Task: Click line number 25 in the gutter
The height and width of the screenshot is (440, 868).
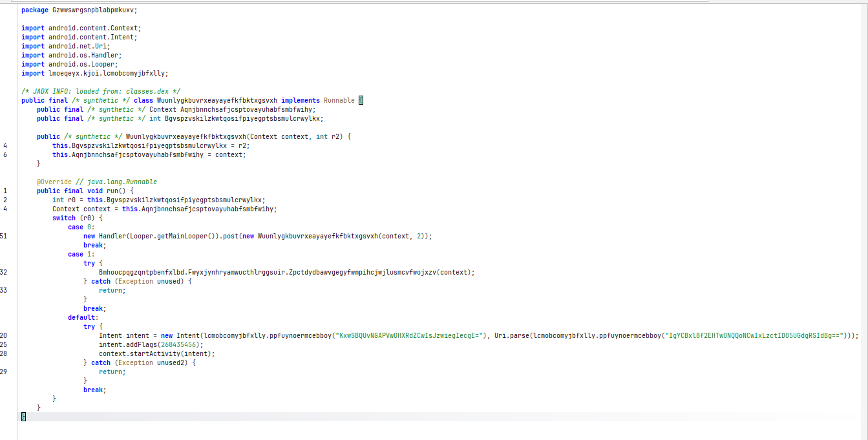Action: (x=5, y=344)
